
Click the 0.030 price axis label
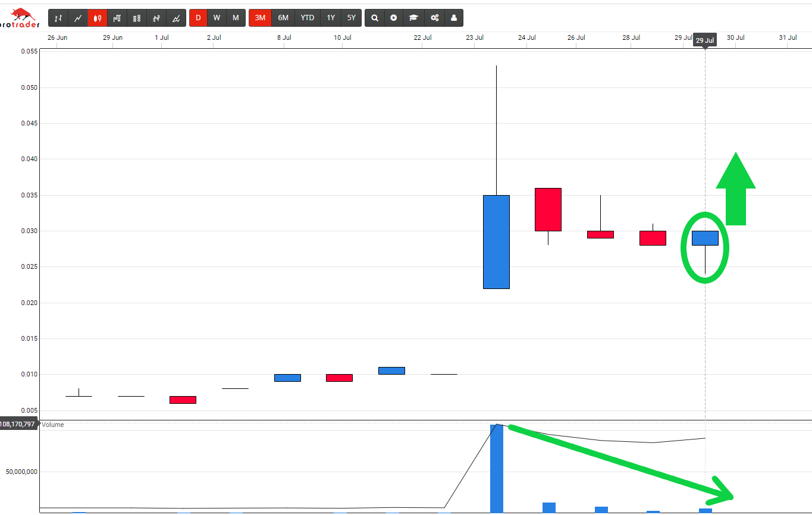tap(29, 231)
